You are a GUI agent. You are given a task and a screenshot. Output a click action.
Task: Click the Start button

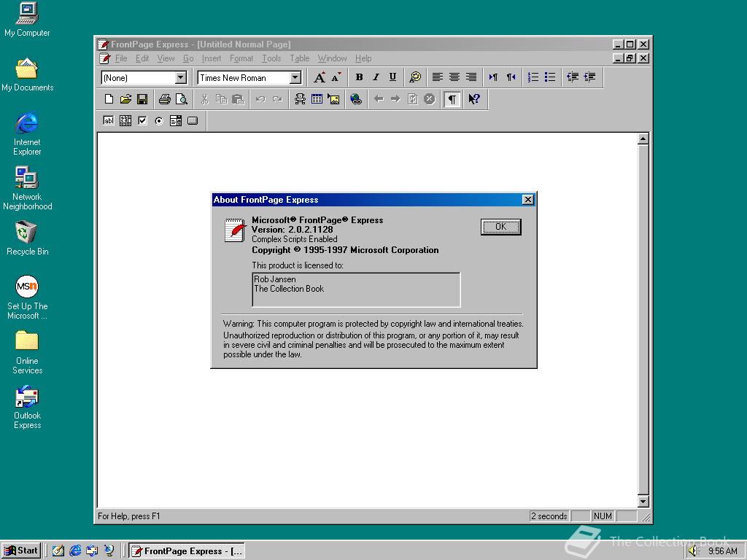coord(21,551)
